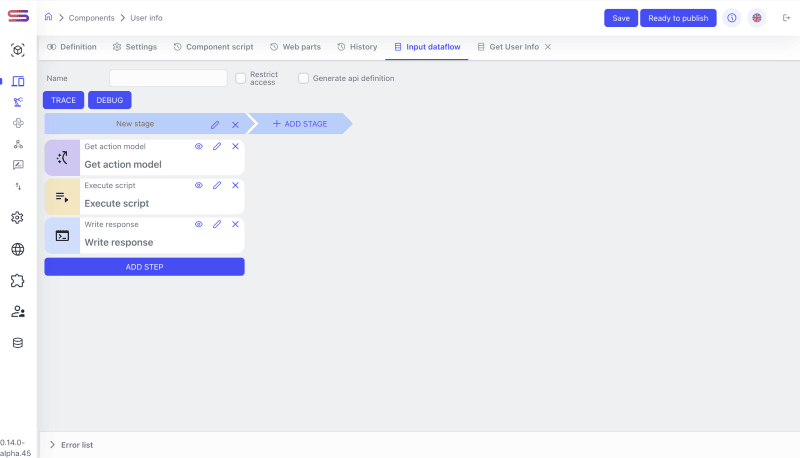Check Generate api definition box

click(303, 78)
